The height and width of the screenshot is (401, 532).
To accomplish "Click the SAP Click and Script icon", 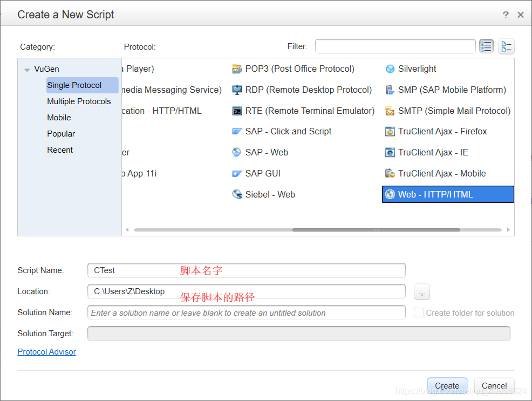I will tap(237, 131).
